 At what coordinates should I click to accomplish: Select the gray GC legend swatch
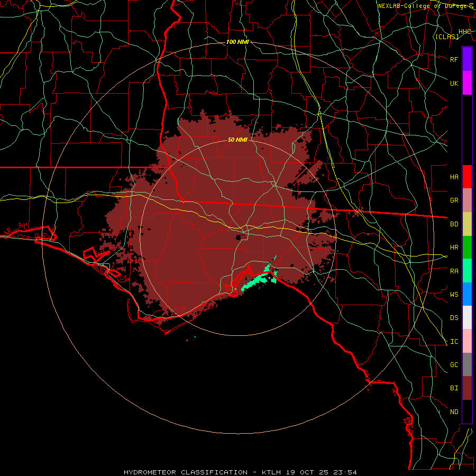pos(467,364)
